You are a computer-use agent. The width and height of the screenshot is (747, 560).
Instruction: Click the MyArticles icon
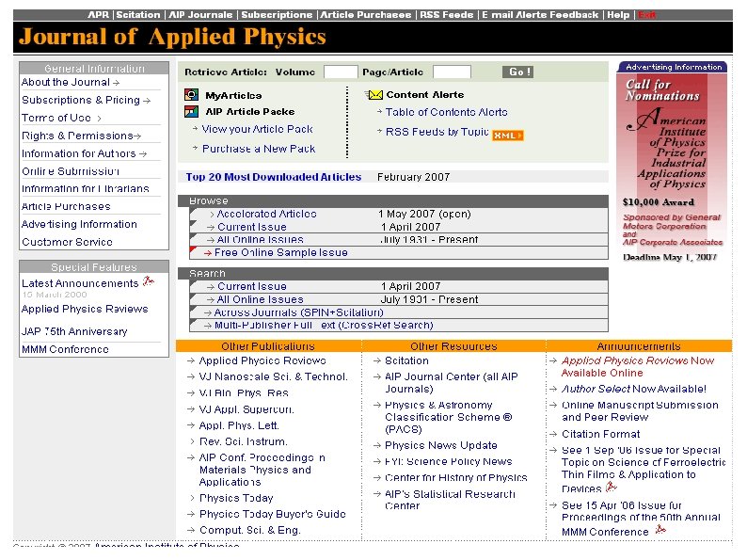tap(191, 94)
